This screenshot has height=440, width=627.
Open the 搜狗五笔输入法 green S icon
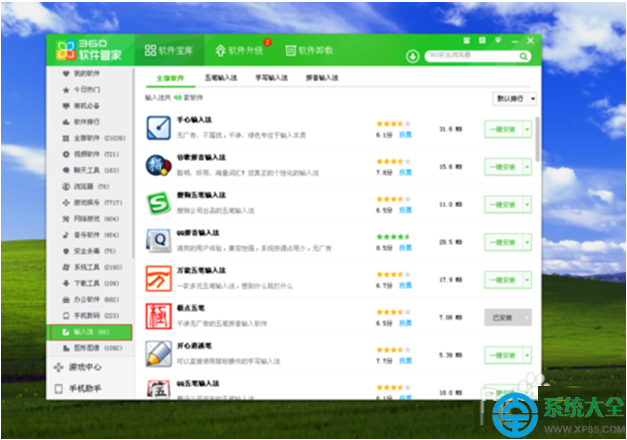(159, 203)
